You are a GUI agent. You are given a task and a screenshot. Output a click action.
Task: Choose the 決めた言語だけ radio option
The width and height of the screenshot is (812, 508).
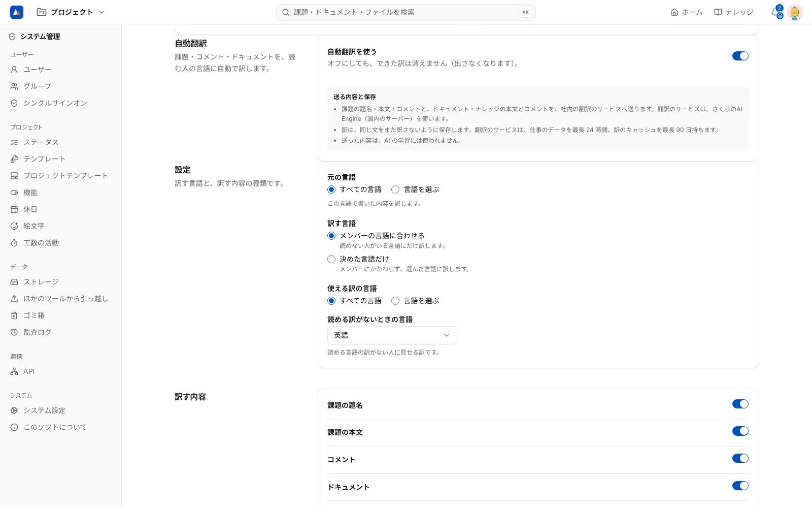pyautogui.click(x=331, y=259)
